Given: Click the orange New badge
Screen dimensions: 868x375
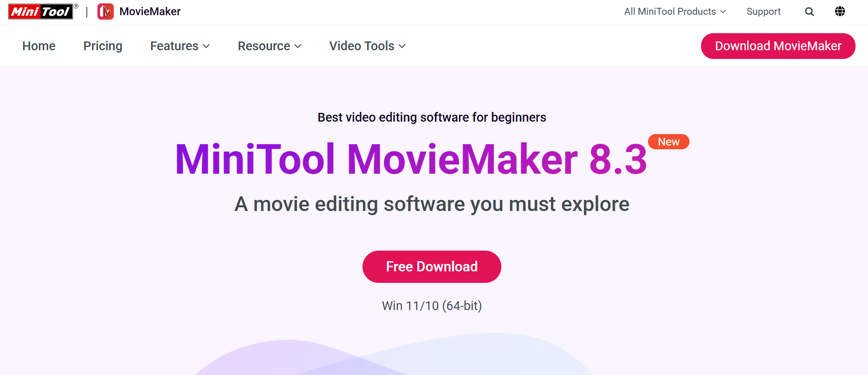Looking at the screenshot, I should [668, 142].
